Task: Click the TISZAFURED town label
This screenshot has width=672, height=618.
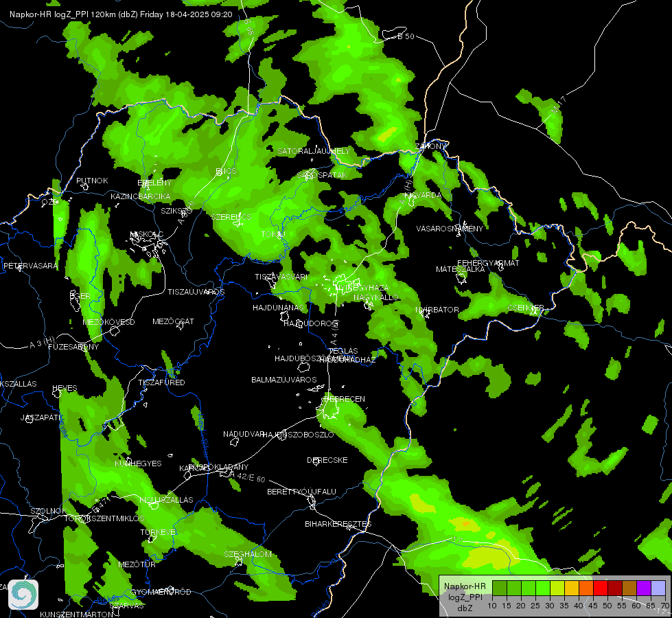Action: tap(161, 382)
